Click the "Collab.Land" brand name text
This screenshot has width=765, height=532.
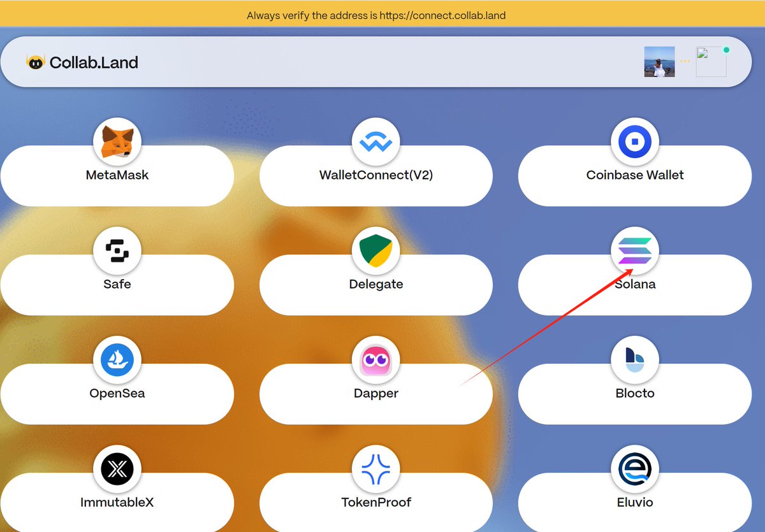click(x=94, y=62)
